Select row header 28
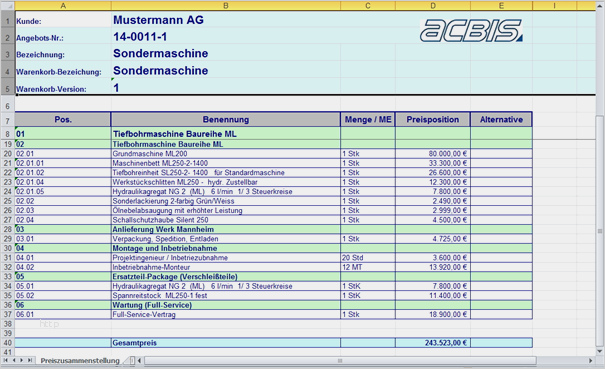 [7, 229]
